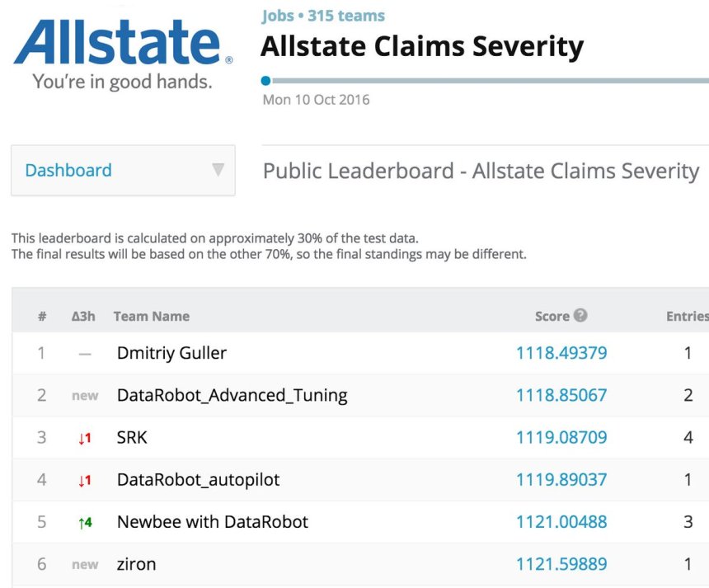Click the 'new' badge beside DataRobot_Advanced_Tuning
The width and height of the screenshot is (709, 588).
[84, 396]
